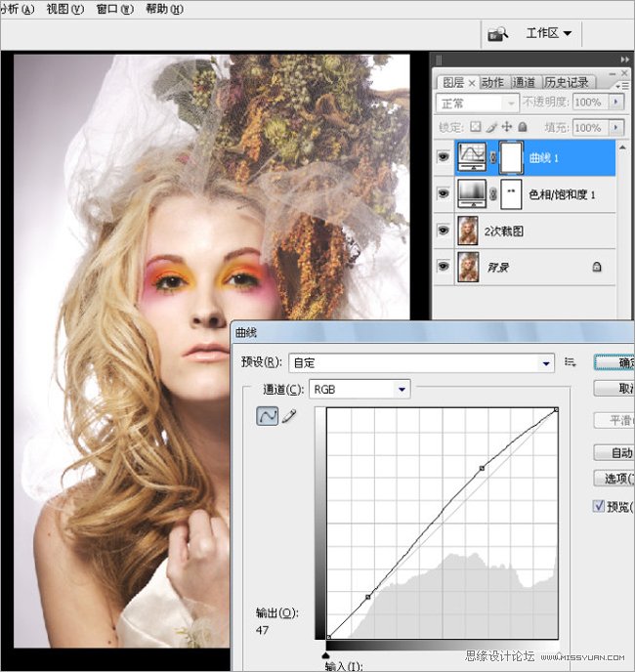Open the preset options icon beside 预设
Image resolution: width=635 pixels, height=672 pixels.
pos(571,362)
